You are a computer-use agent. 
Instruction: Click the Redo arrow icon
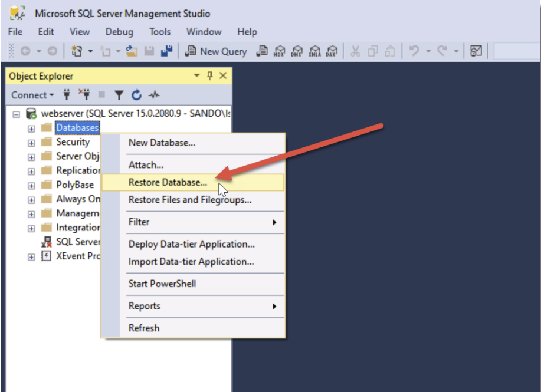442,51
